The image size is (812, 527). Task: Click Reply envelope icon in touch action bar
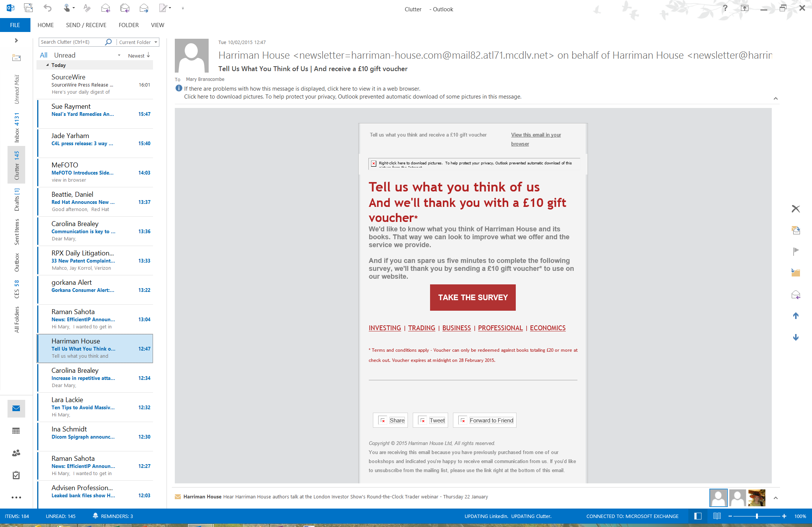tap(795, 295)
